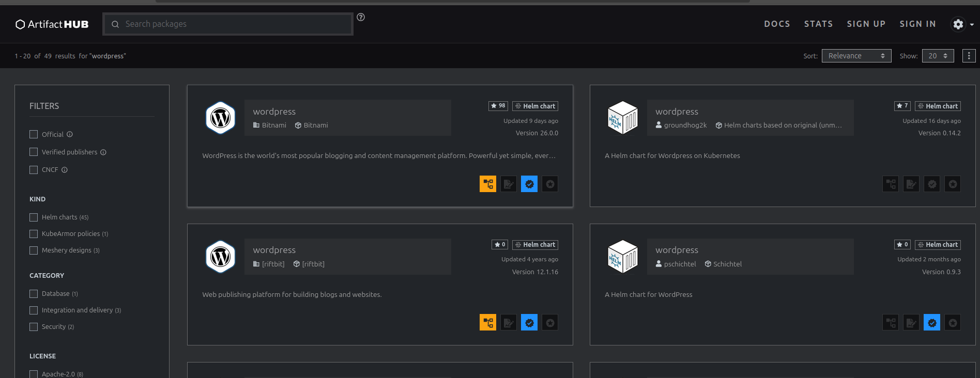This screenshot has height=378, width=980.
Task: Open the Show 20 results dropdown
Action: point(938,56)
